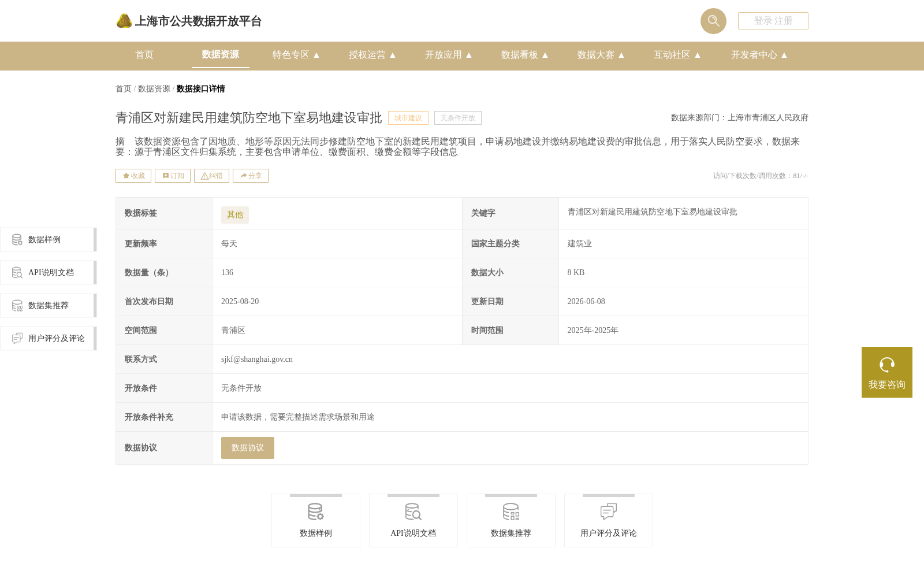Click the subscribe icon in 订阅
924x578 pixels.
point(165,176)
